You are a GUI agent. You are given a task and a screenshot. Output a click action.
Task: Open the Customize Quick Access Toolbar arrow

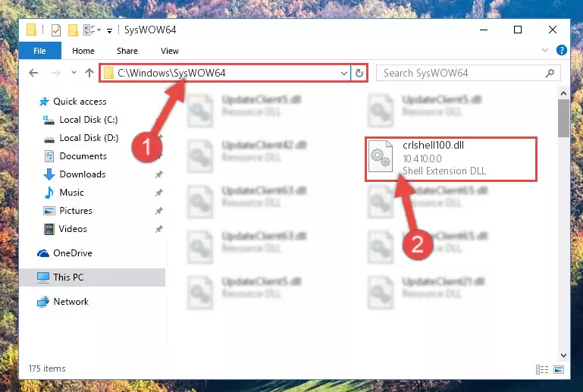[x=109, y=30]
